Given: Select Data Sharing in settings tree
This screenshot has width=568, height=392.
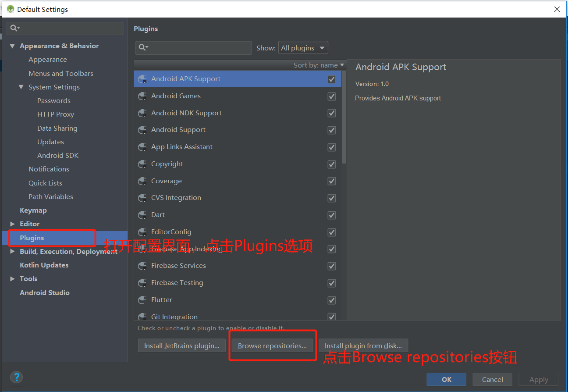Looking at the screenshot, I should 57,128.
